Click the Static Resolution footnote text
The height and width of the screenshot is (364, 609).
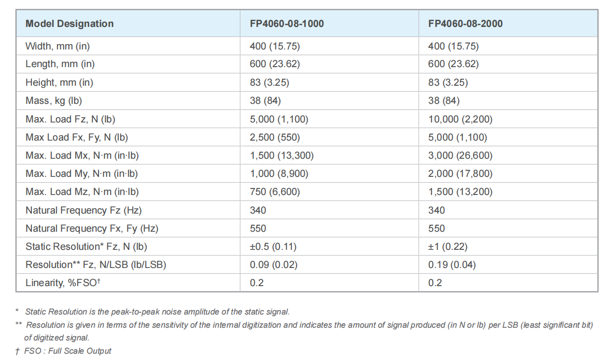coord(157,312)
